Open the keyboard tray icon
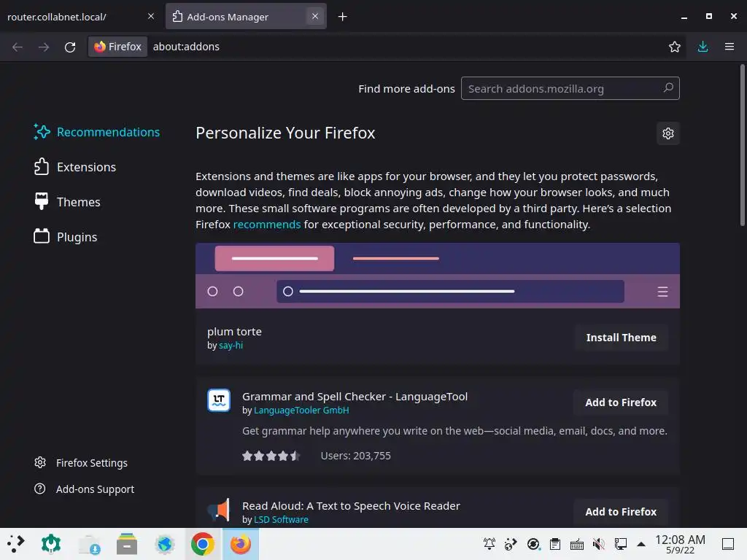 click(577, 543)
